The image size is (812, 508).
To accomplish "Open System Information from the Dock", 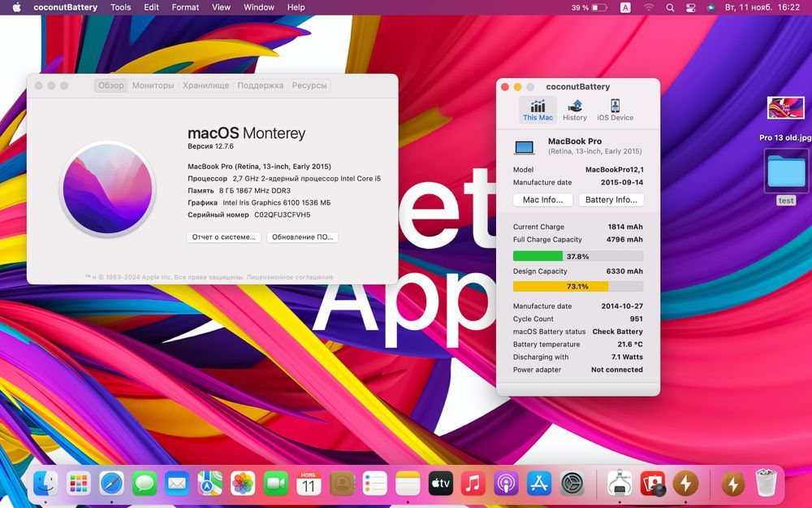I will [x=620, y=484].
